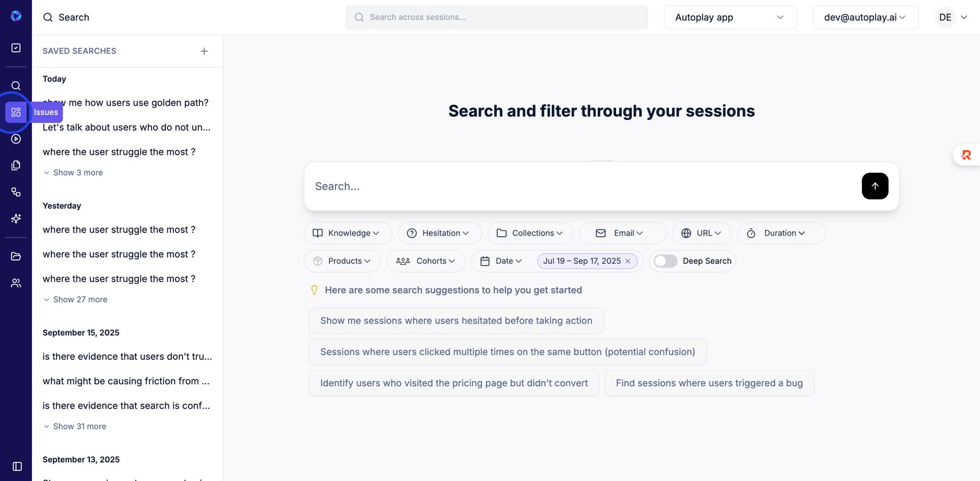This screenshot has width=980, height=481.
Task: Select 'what might be causing friction' saved search
Action: click(x=126, y=381)
